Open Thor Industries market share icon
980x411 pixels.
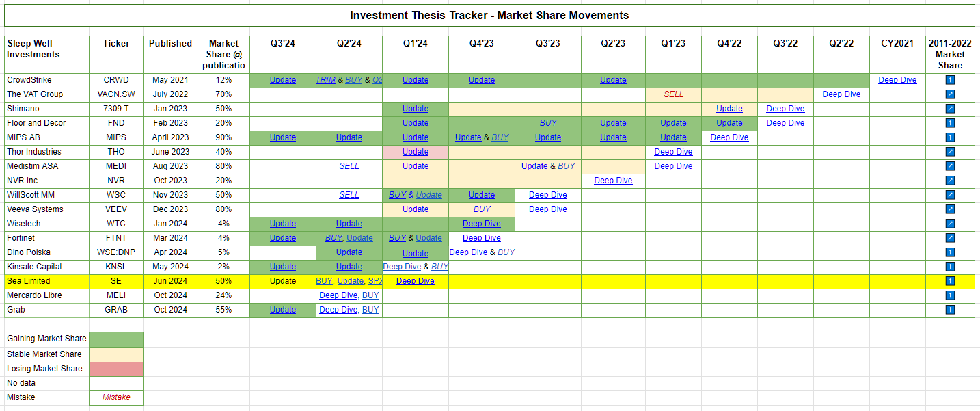tap(950, 152)
